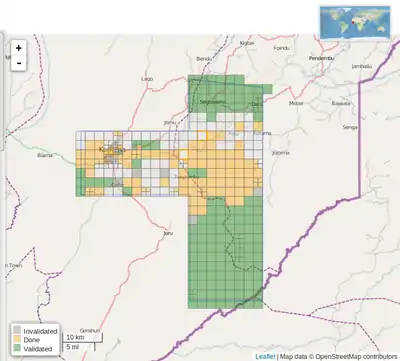
Task: Click the Validated green legend swatch
Action: [x=17, y=348]
